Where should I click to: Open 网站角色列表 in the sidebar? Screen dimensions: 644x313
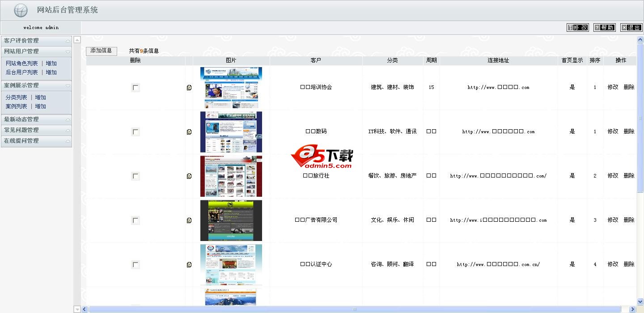click(21, 63)
